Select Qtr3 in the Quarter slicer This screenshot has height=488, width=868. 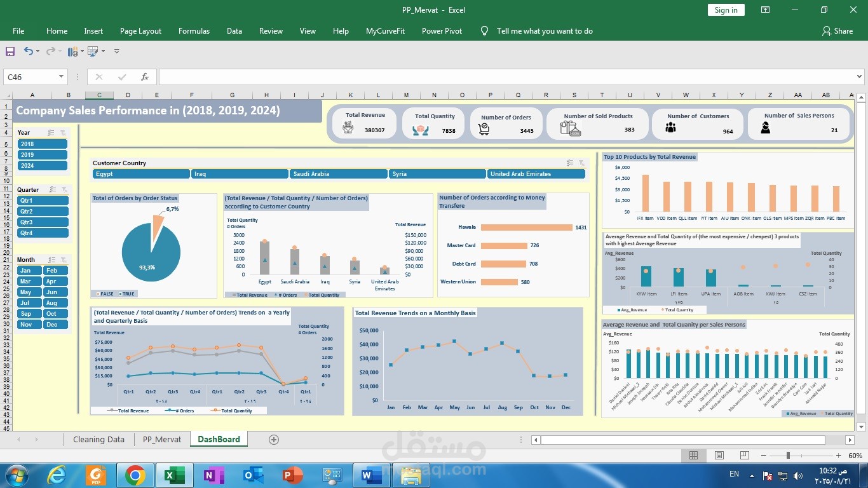coord(43,222)
